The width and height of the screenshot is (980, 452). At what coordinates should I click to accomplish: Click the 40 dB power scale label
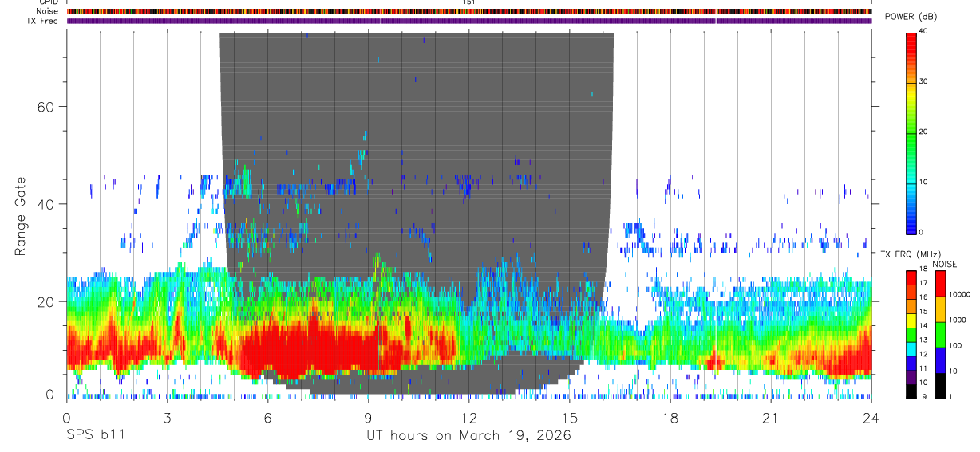click(925, 32)
